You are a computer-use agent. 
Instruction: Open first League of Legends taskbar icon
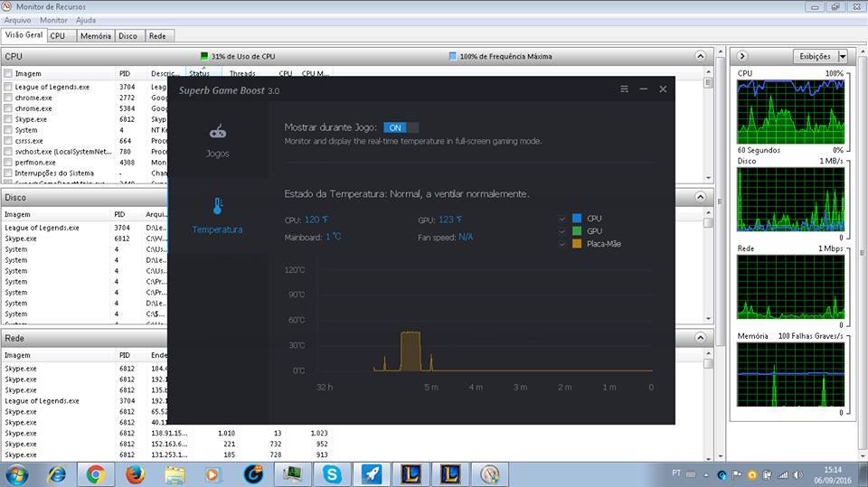point(410,475)
